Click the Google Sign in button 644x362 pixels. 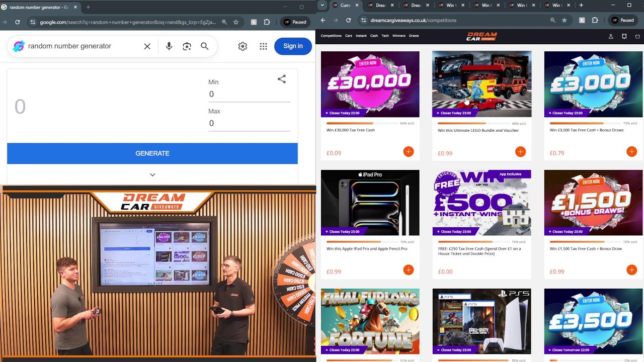[x=293, y=46]
